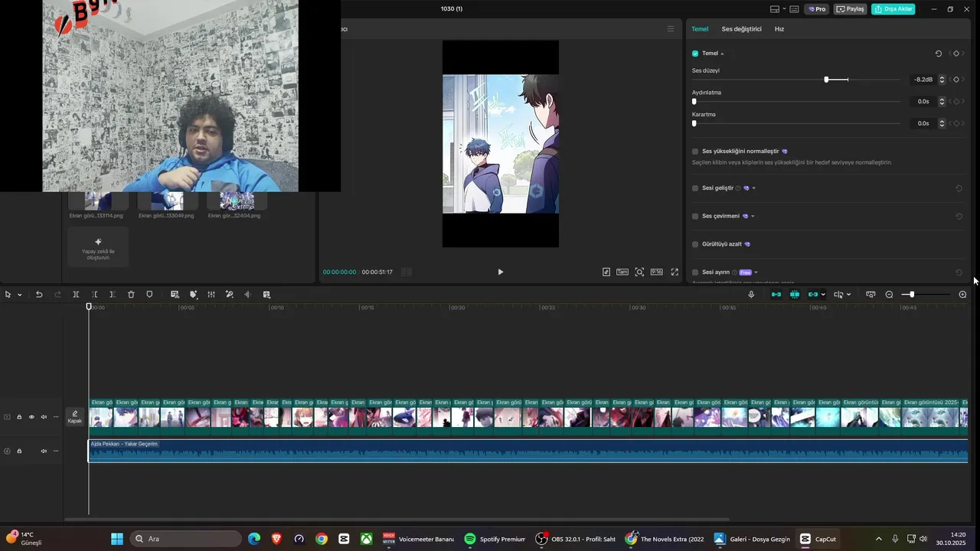980x551 pixels.
Task: Play the preview video
Action: [500, 272]
